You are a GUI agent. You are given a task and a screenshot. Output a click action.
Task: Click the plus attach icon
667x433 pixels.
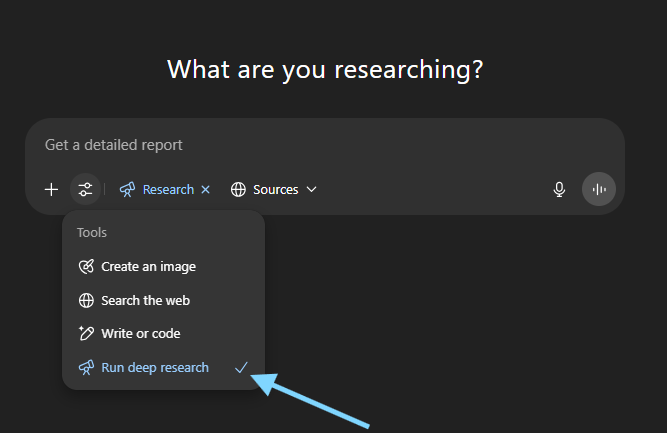(51, 190)
